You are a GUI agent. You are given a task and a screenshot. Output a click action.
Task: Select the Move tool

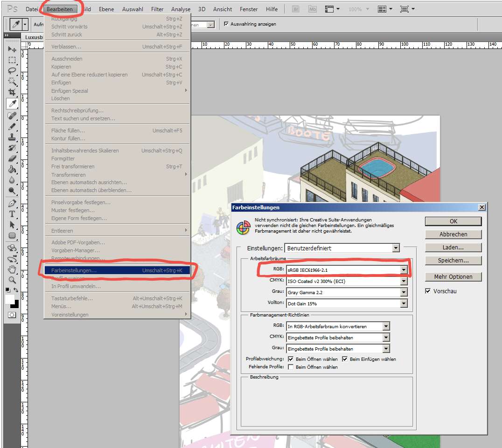(x=12, y=49)
